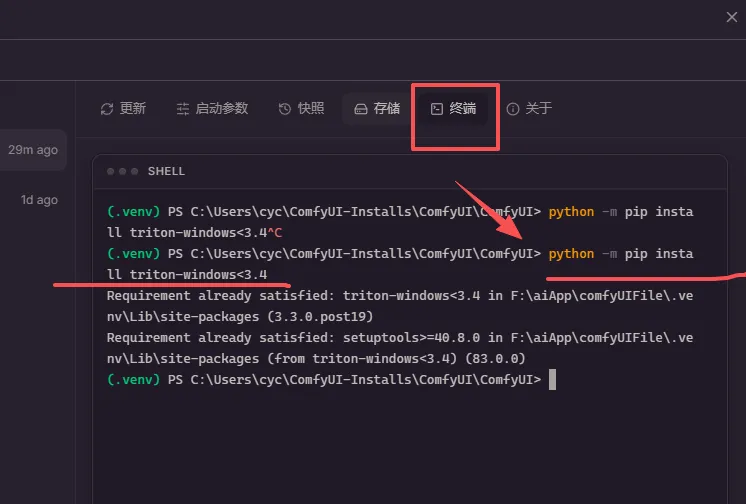Open the 关于 (About) tab
The height and width of the screenshot is (504, 746).
[529, 109]
